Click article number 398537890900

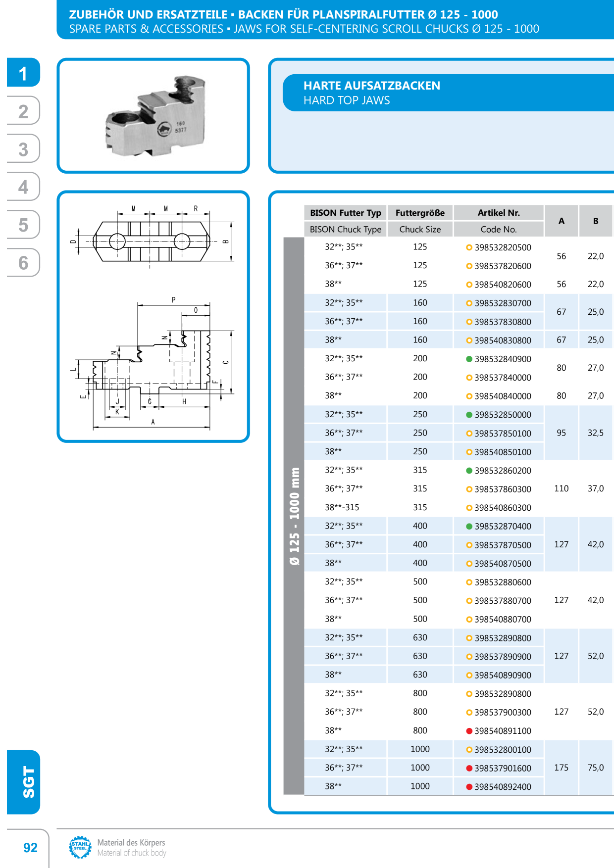[x=503, y=657]
